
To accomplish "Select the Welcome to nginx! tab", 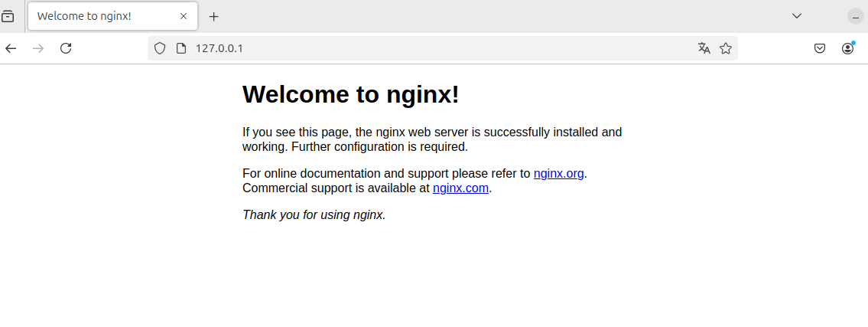I will click(113, 16).
